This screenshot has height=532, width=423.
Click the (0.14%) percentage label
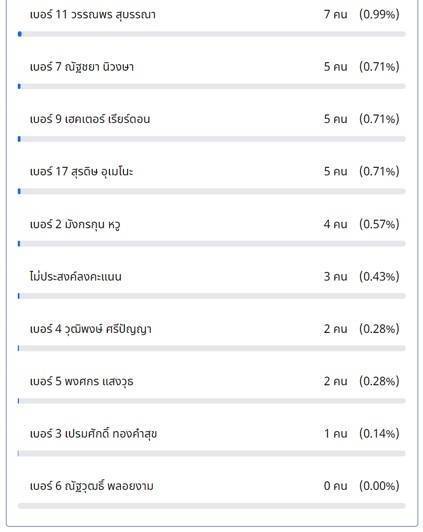[x=379, y=434]
